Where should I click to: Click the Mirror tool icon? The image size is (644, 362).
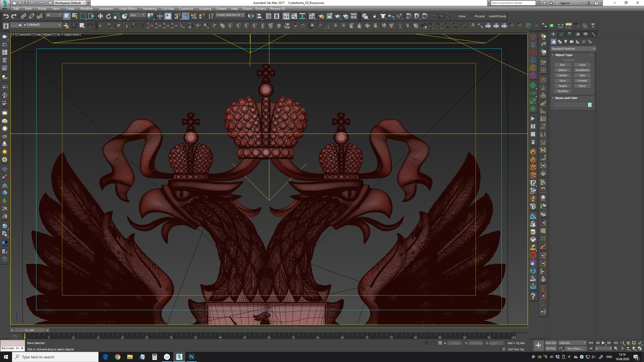point(251,16)
